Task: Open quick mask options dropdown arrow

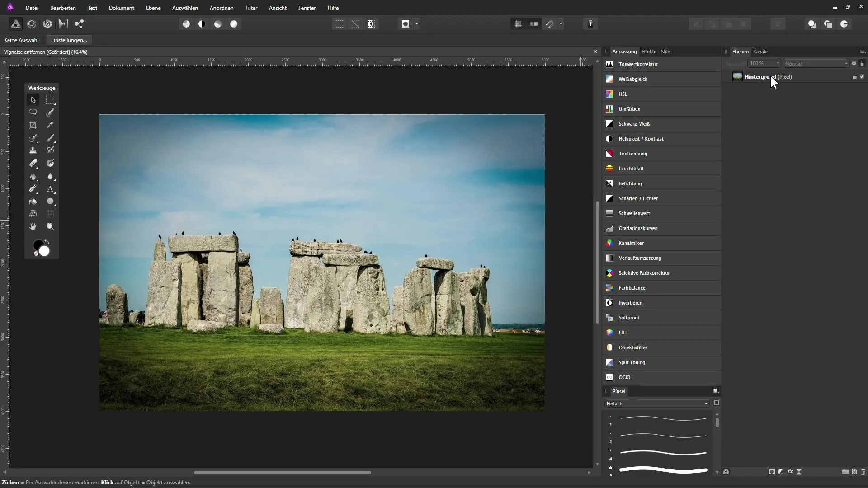Action: [417, 24]
